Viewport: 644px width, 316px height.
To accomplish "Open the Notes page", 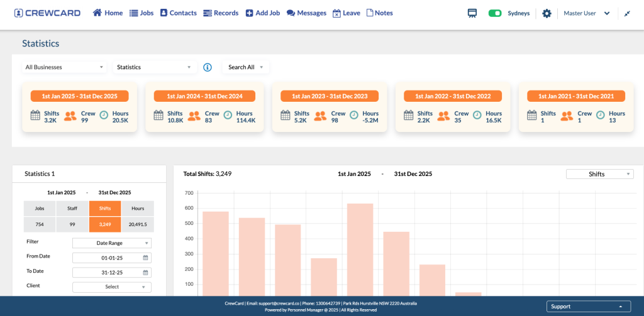I will (379, 13).
